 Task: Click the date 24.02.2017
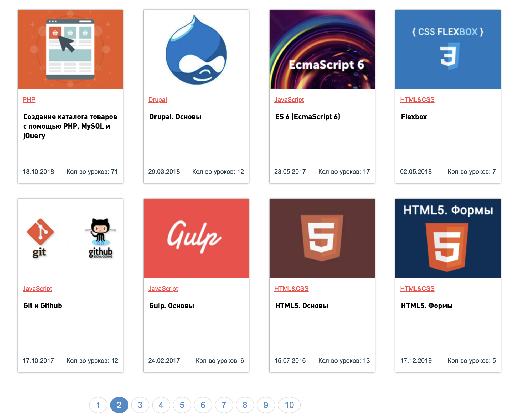(x=164, y=361)
